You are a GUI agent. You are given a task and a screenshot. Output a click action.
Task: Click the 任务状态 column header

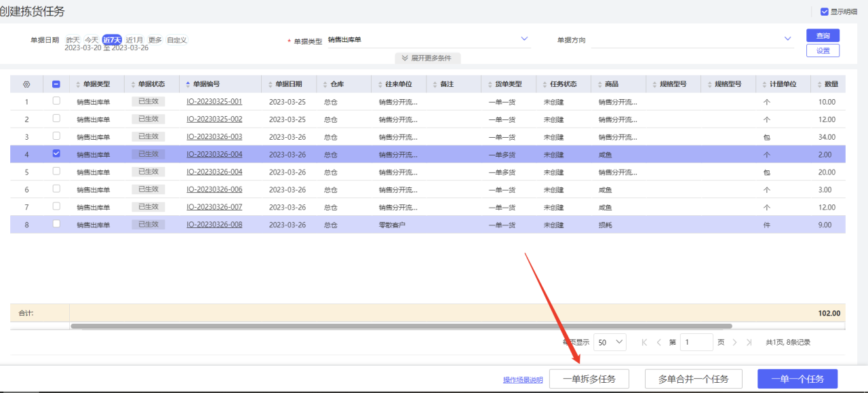click(563, 84)
